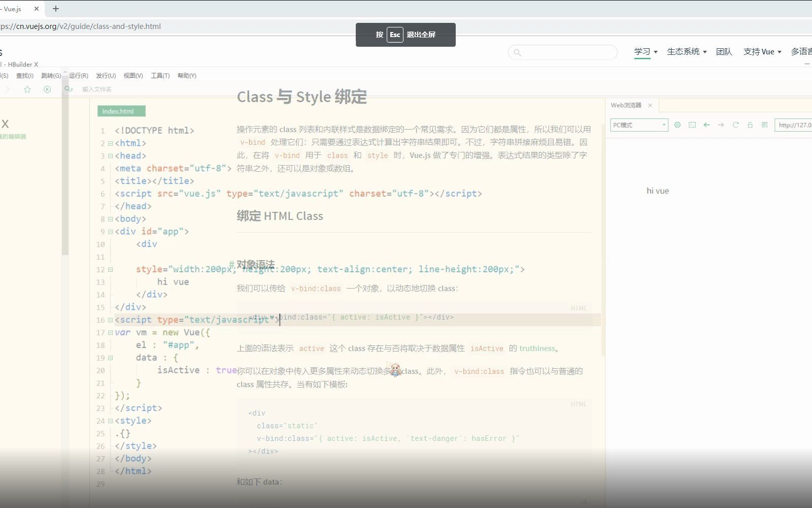
Task: Click the Vue.js site search input
Action: 563,52
